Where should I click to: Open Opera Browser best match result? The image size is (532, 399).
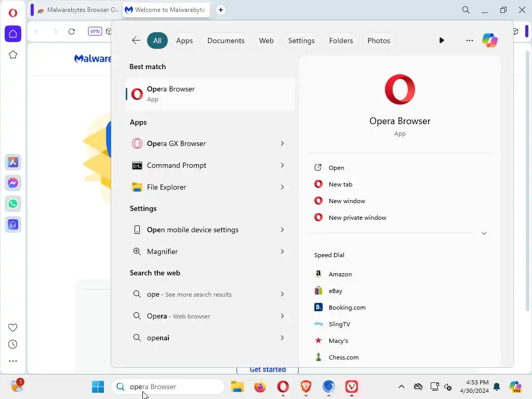(210, 94)
